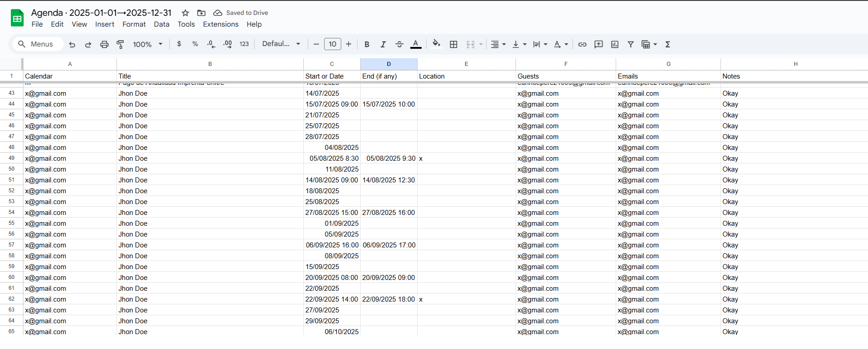Increase font size with plus button
868x349 pixels.
tap(348, 44)
